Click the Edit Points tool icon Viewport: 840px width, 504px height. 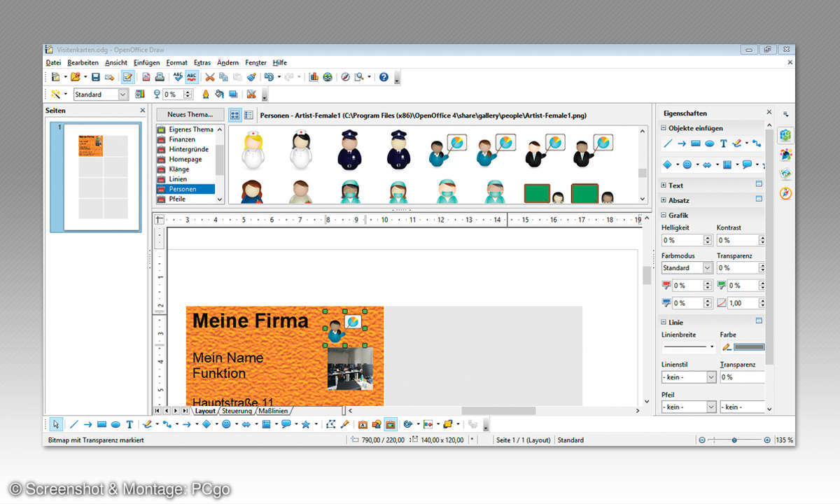pos(331,424)
